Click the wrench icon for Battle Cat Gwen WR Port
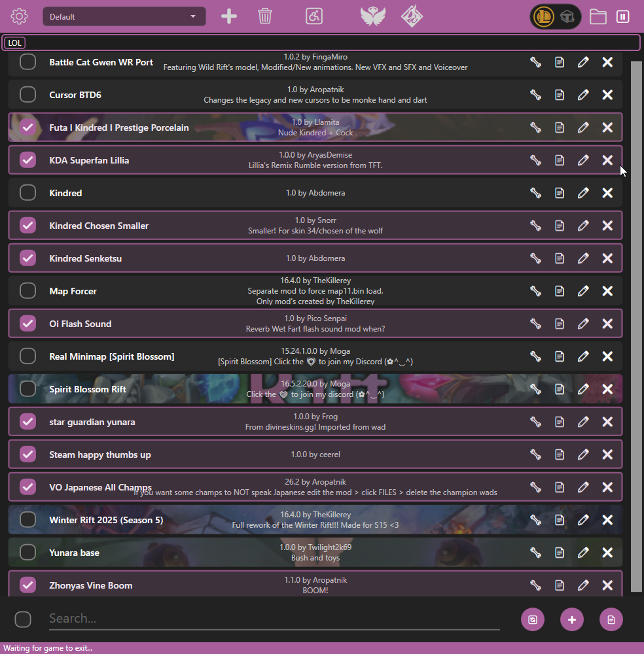644x654 pixels. pyautogui.click(x=535, y=62)
